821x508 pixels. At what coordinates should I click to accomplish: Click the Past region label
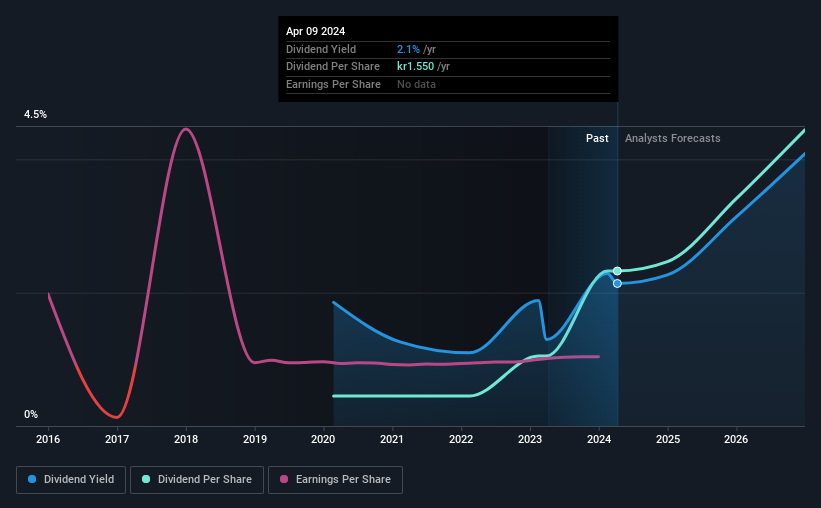(x=597, y=138)
